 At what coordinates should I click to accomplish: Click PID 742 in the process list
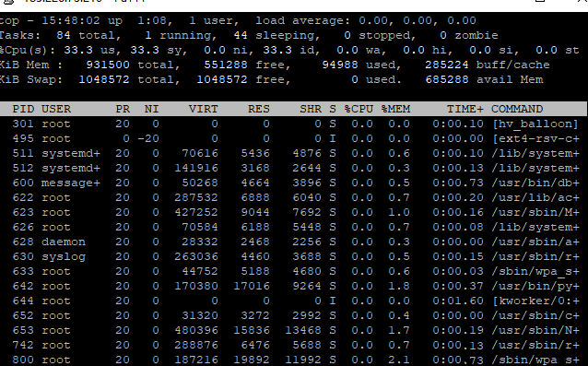(x=23, y=346)
